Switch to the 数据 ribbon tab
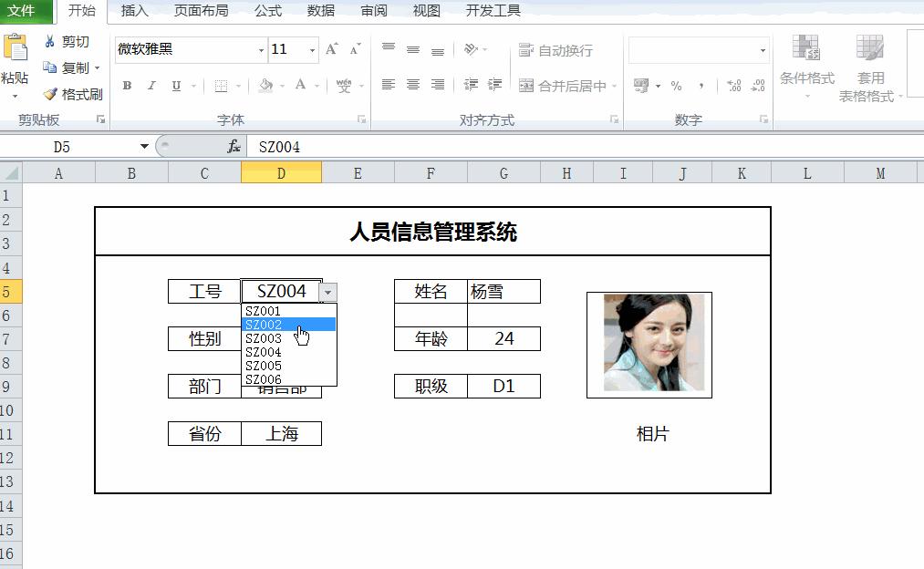Screen dimensions: 924x569 click(x=321, y=11)
